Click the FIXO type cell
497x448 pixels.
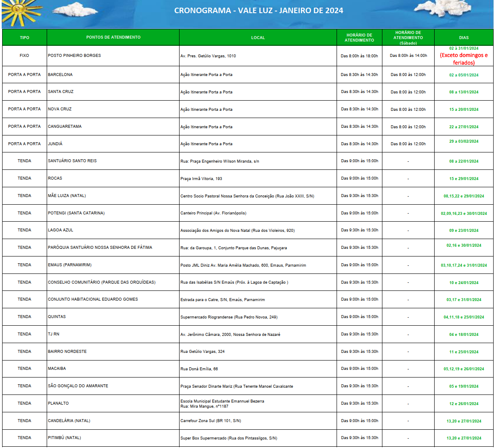point(25,56)
